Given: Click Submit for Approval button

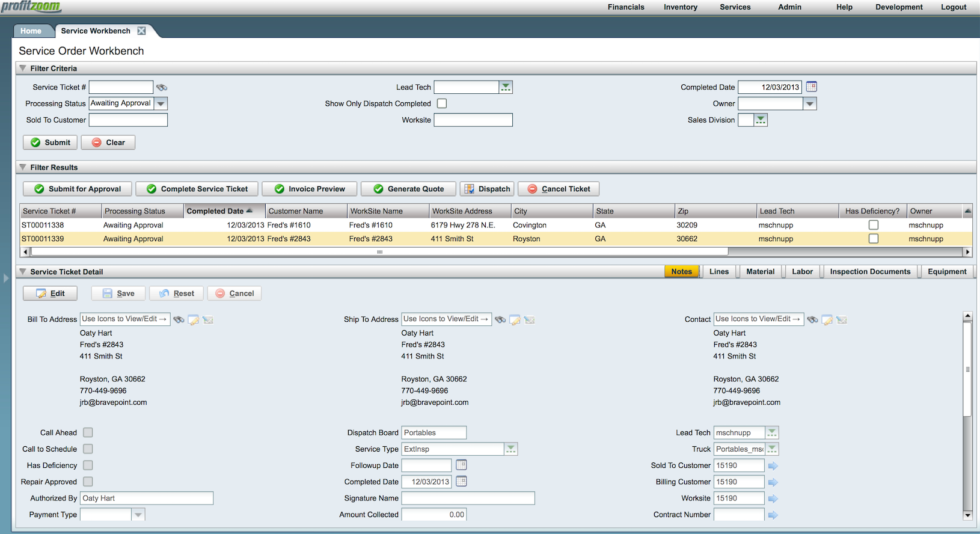Looking at the screenshot, I should coord(78,189).
